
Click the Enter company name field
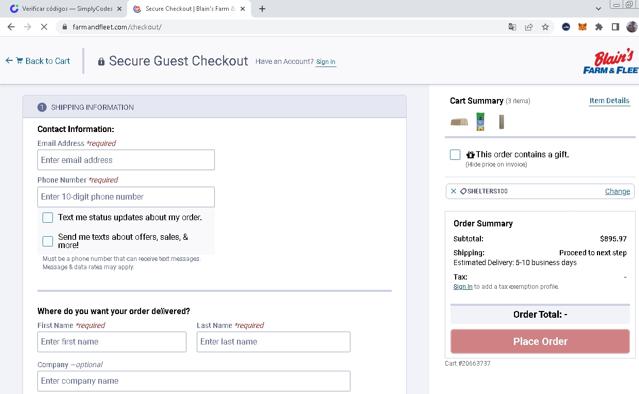click(194, 381)
